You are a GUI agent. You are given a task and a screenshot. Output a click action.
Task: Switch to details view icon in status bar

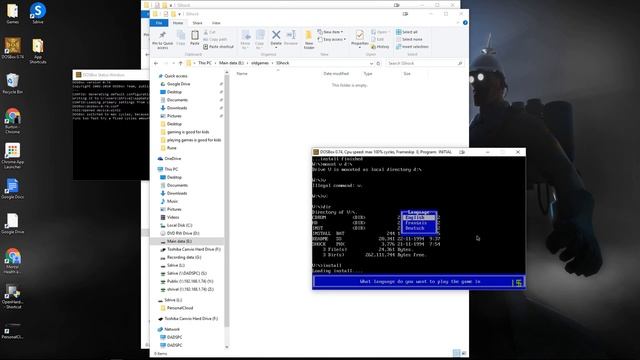pyautogui.click(x=456, y=353)
